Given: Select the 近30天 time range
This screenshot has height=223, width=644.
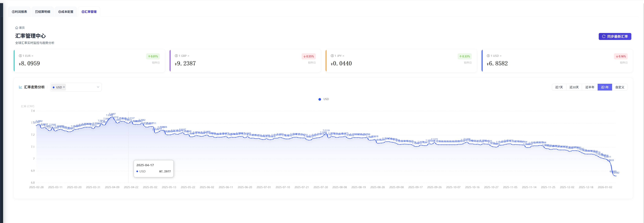Looking at the screenshot, I should (574, 87).
